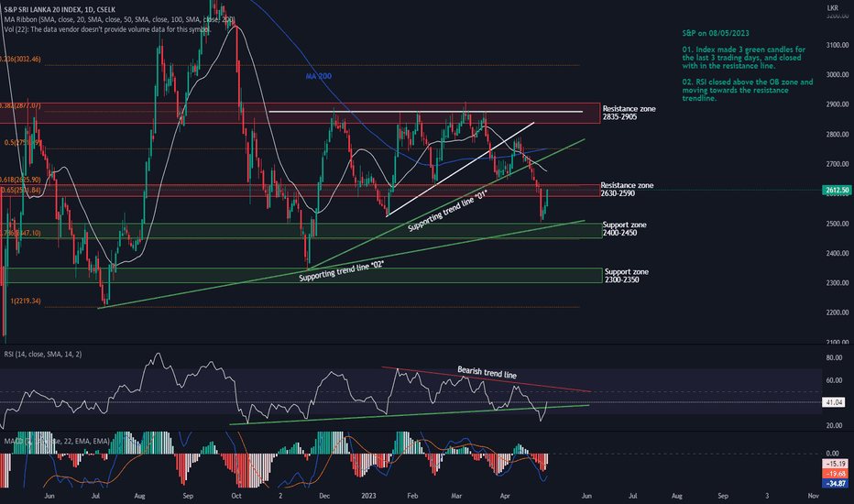Click the -19.68 MACD value label
This screenshot has height=504, width=854.
836,474
